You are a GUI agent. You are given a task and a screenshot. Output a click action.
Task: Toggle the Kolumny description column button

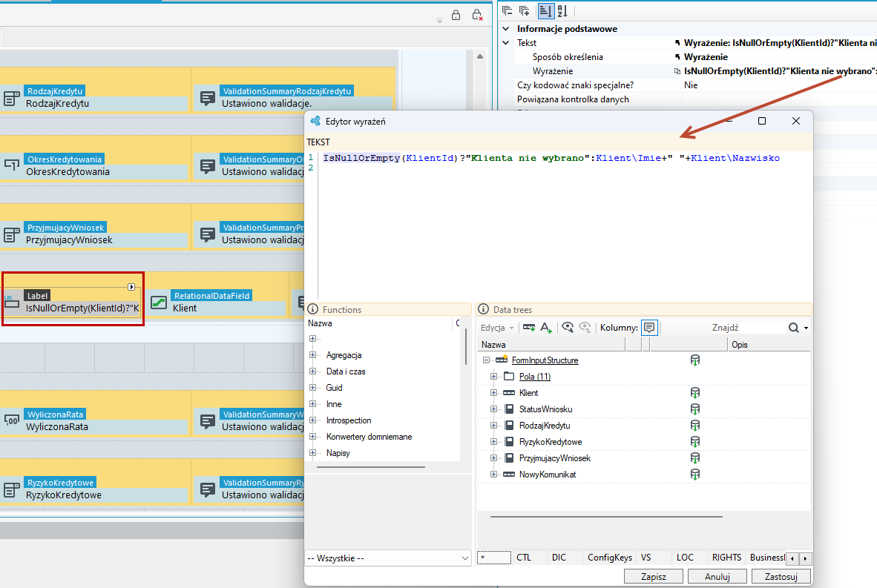(x=648, y=328)
